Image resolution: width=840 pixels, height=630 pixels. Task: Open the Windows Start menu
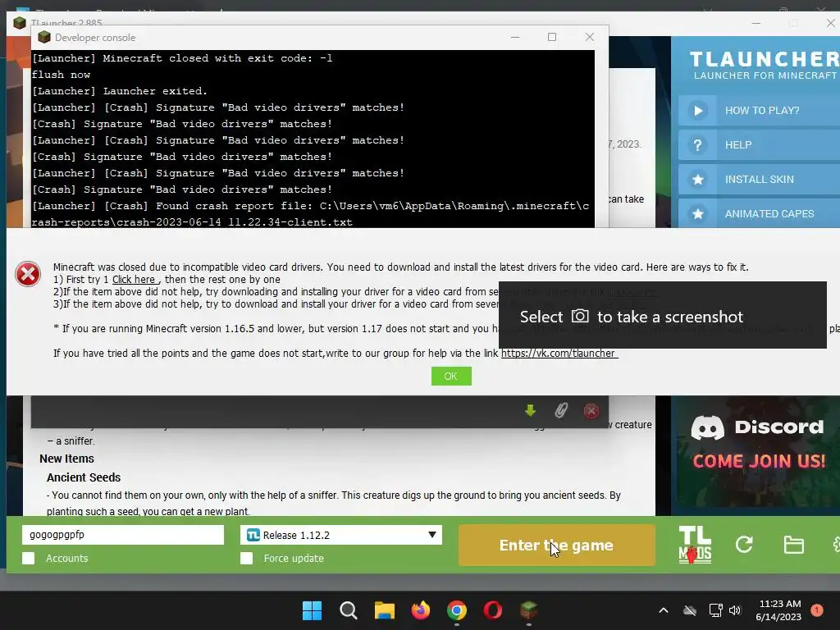click(312, 610)
